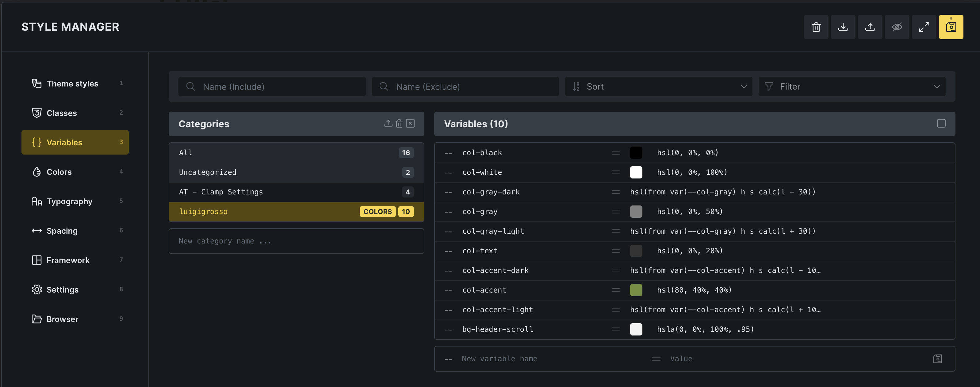Click the New category name field
This screenshot has width=980, height=387.
click(x=296, y=241)
